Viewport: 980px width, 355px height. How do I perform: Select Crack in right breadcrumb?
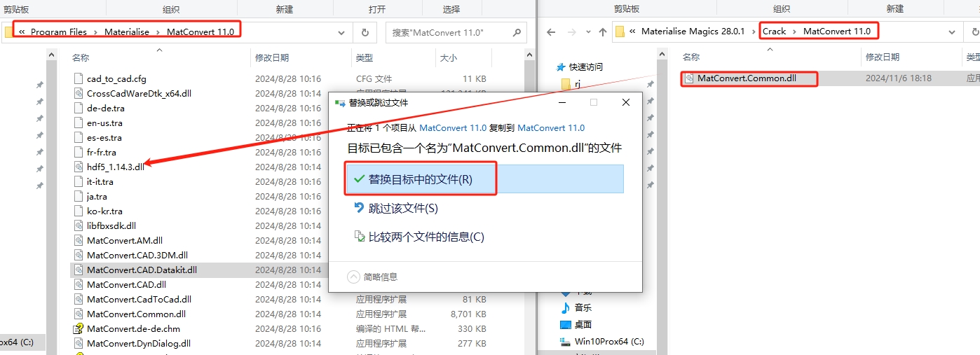tap(775, 32)
